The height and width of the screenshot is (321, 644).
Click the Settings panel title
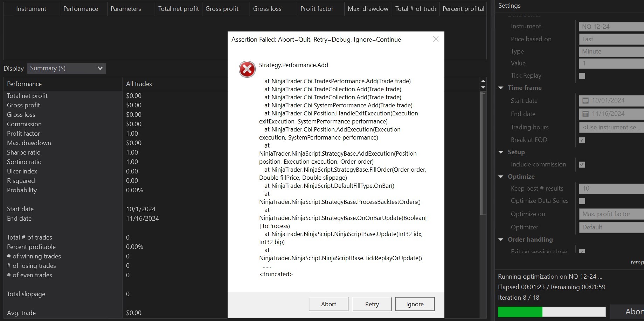(510, 6)
